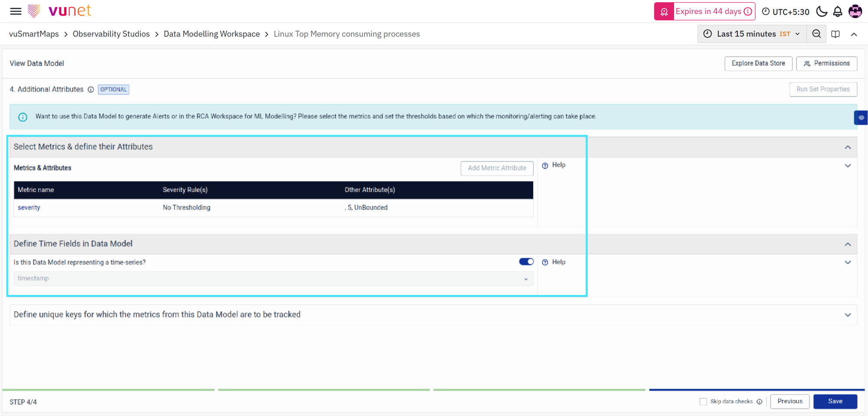Open the hamburger navigation menu
This screenshot has width=868, height=416.
(16, 11)
